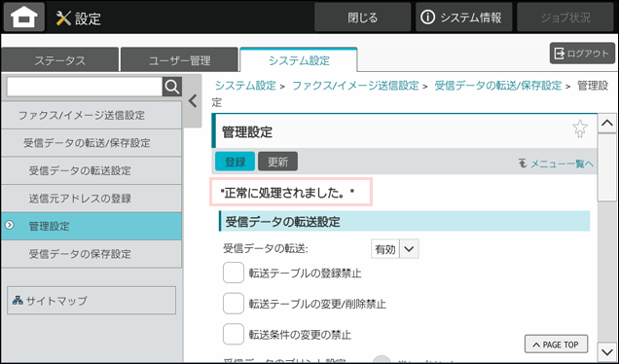Click the sidebar search input field
619x364 pixels.
tap(85, 87)
